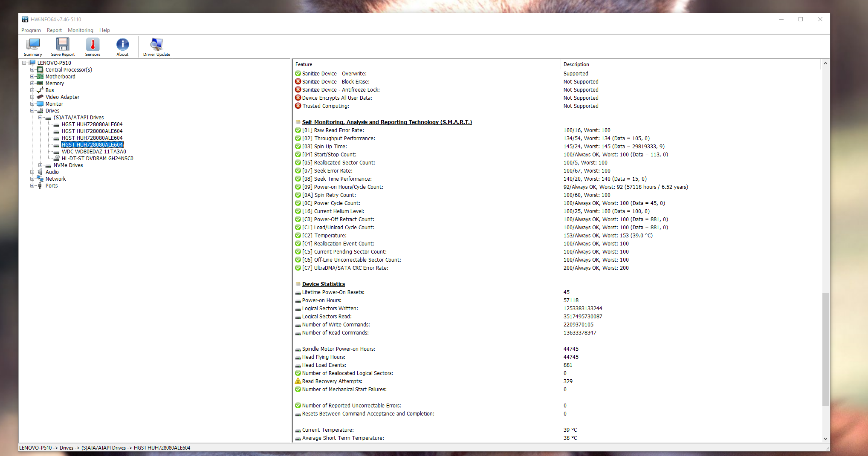
Task: Click the red X beside Sanitize Device - Block Erase
Action: tap(298, 81)
